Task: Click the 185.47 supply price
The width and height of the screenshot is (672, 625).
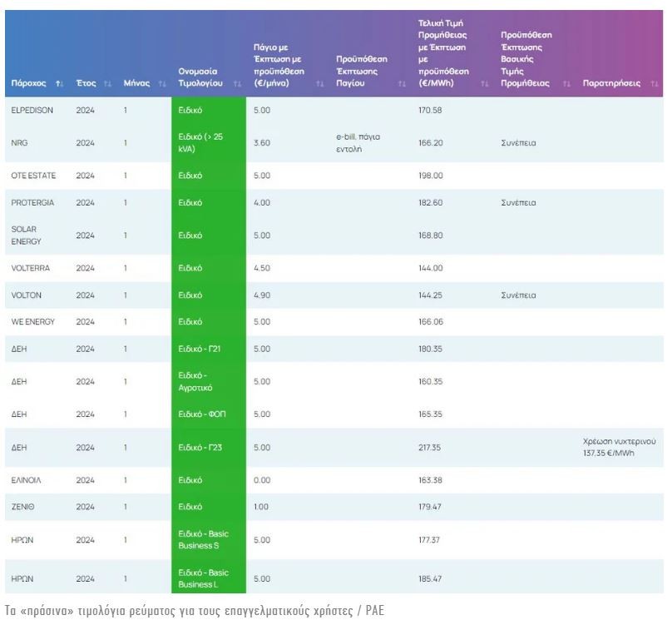Action: [x=430, y=578]
